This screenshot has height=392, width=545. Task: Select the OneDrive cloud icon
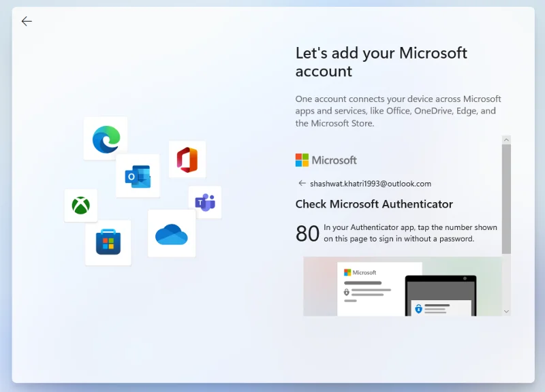172,233
